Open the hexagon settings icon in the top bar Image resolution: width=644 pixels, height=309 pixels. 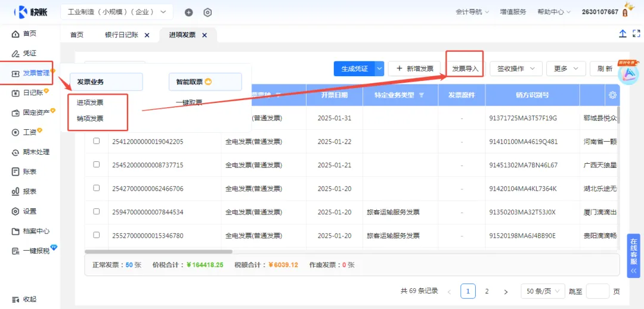pos(208,13)
